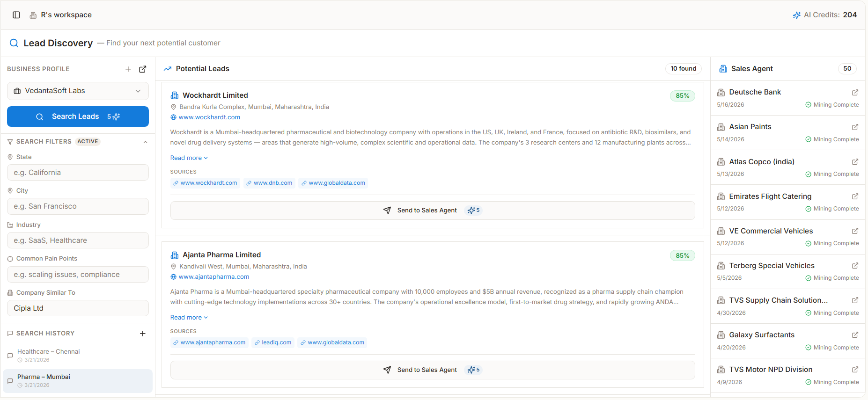
Task: Click Company Similar To field with Cipla Ltd
Action: point(78,308)
